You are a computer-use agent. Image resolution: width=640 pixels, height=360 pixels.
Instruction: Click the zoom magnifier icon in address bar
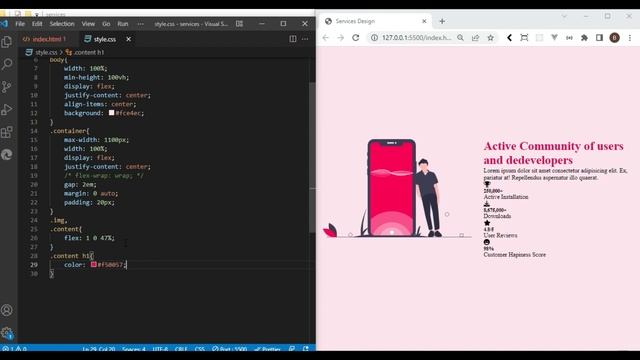pos(460,38)
